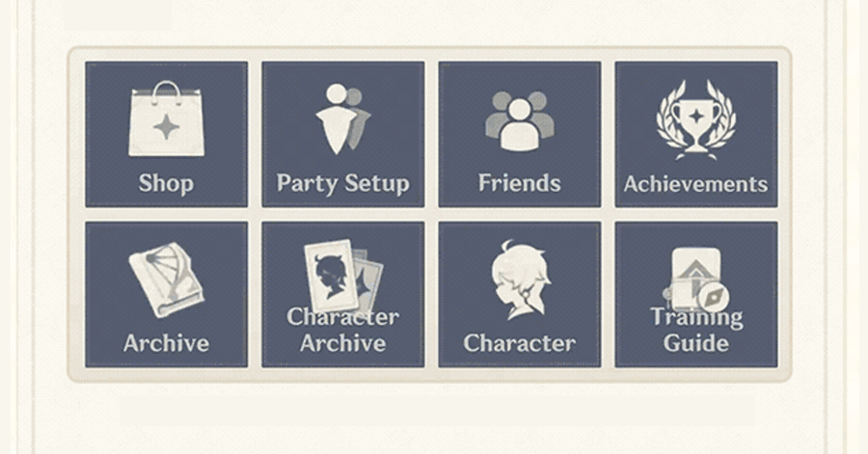This screenshot has width=868, height=454.
Task: Select the Character head silhouette icon
Action: click(520, 280)
